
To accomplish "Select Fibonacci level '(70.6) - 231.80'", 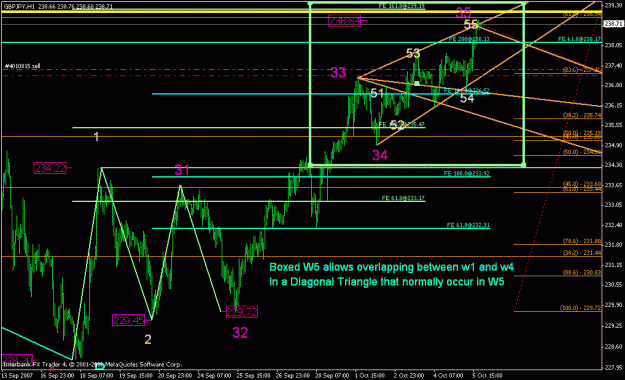I will pos(582,241).
